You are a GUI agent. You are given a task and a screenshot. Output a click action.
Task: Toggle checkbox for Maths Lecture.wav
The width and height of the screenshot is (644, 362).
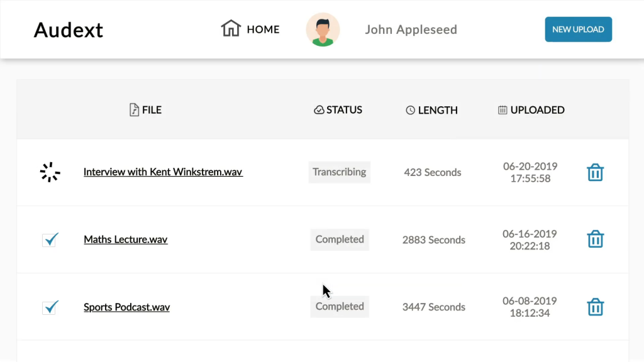50,239
